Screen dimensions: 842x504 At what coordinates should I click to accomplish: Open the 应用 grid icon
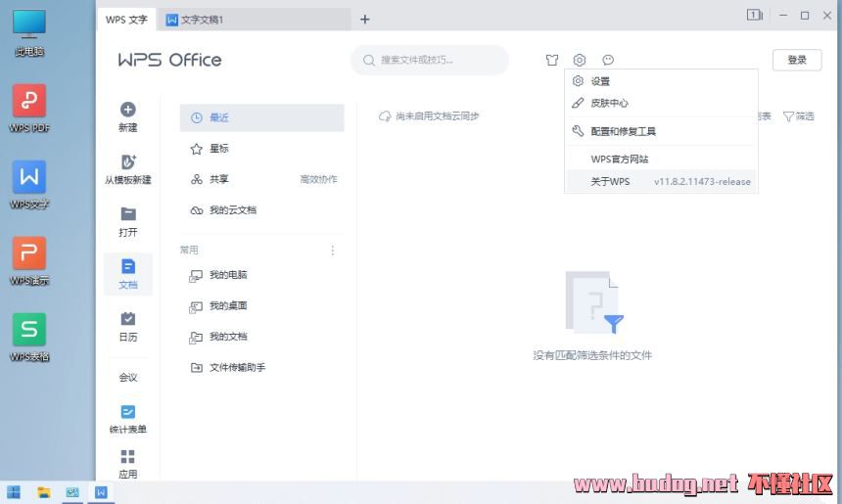click(128, 456)
